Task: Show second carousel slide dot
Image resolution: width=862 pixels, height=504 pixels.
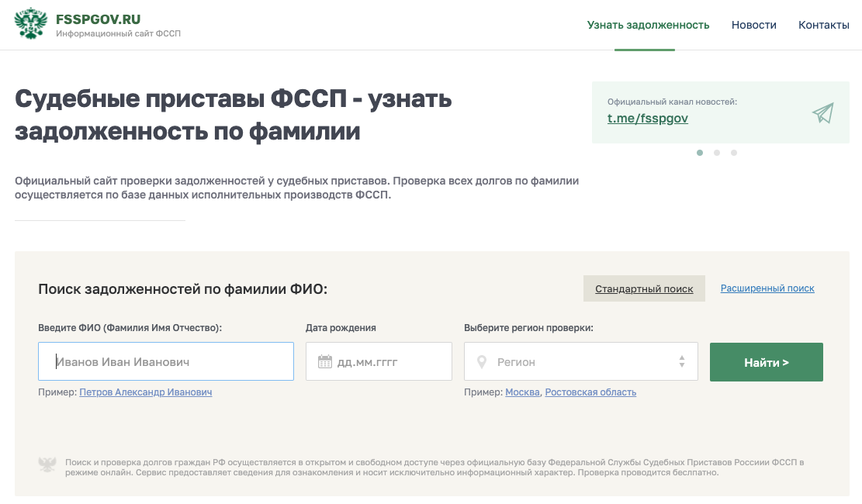Action: pyautogui.click(x=717, y=153)
